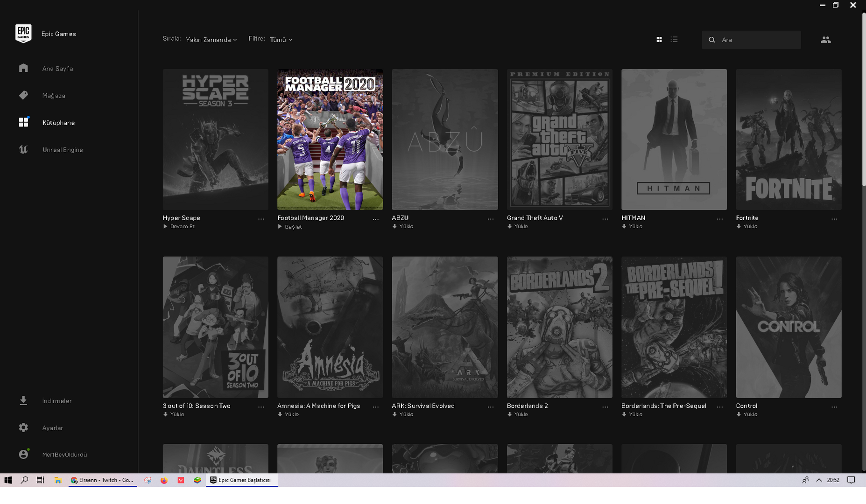Click Yükle under Grand Theft Auto V
866x504 pixels.
pyautogui.click(x=518, y=226)
